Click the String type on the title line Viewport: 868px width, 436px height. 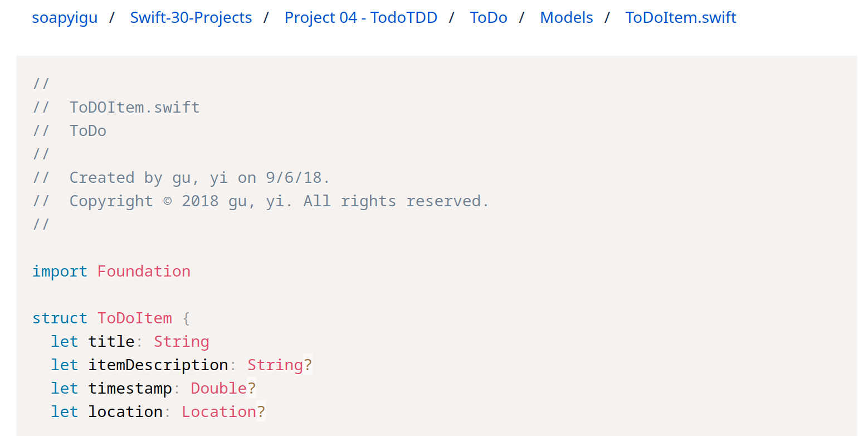click(181, 342)
